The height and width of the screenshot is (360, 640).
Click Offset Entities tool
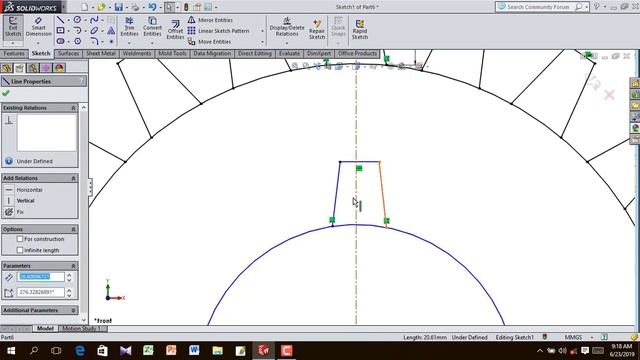point(176,29)
